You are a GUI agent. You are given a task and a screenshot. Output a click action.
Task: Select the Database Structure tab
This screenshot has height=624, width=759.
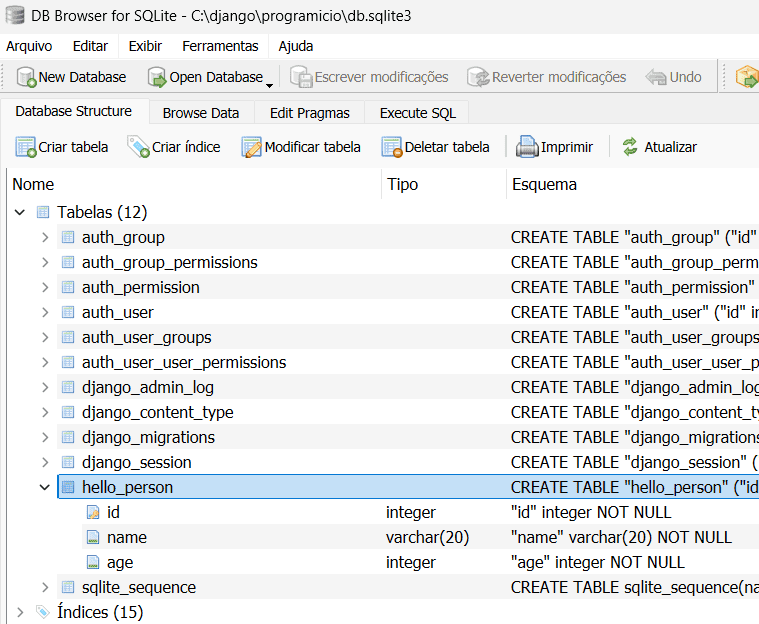74,111
